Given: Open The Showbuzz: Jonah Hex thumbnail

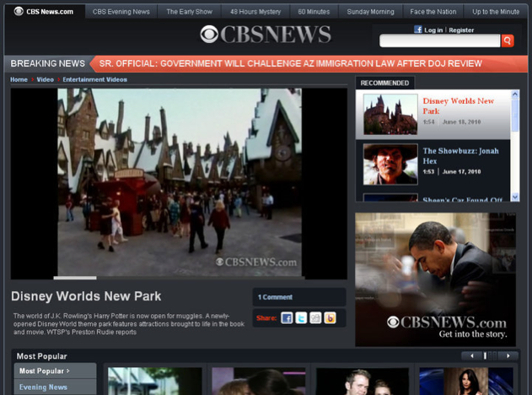Looking at the screenshot, I should point(390,163).
